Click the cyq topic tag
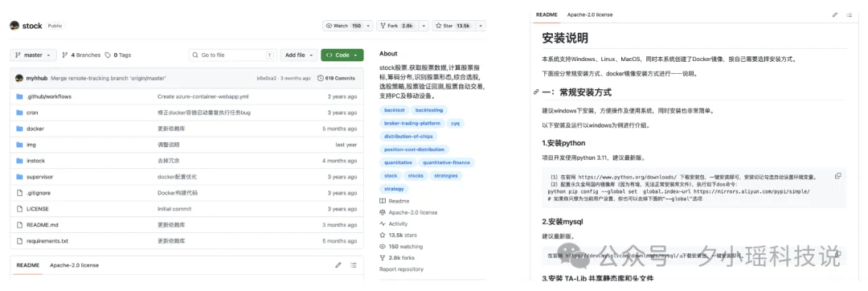The image size is (868, 291). 456,123
